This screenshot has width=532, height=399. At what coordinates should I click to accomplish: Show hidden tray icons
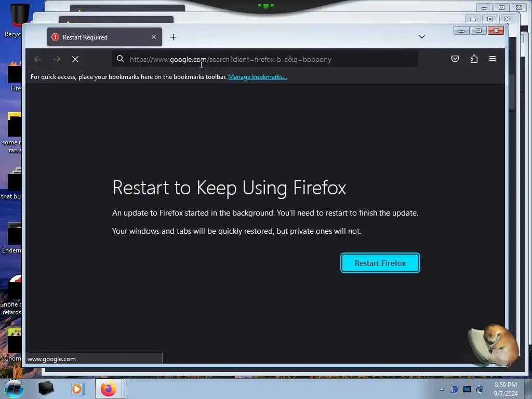coord(442,389)
